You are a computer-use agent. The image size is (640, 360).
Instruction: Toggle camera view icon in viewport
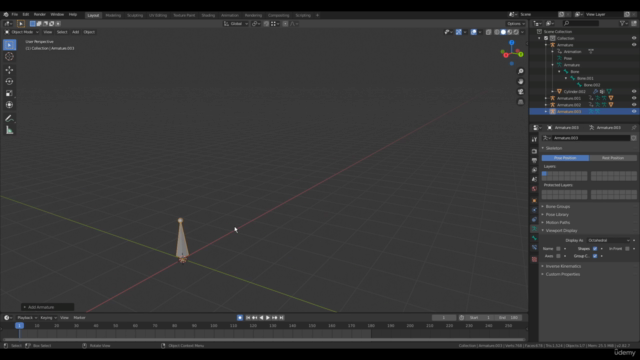click(520, 92)
